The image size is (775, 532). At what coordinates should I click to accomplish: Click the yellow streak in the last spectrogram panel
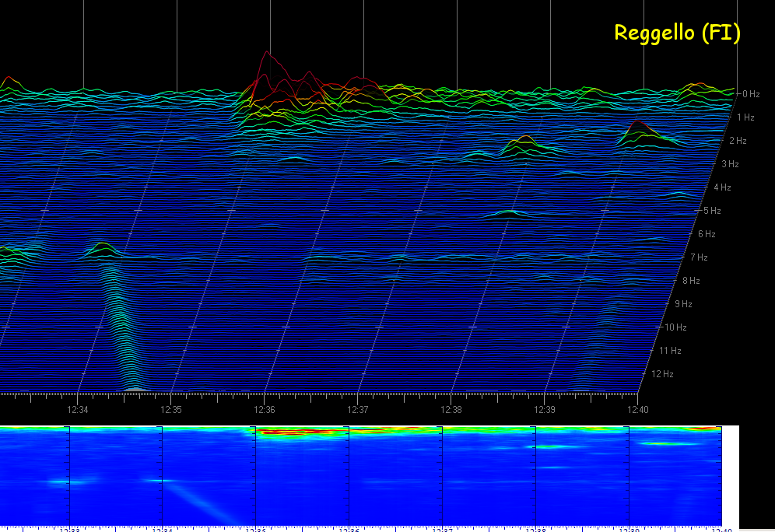[x=661, y=443]
